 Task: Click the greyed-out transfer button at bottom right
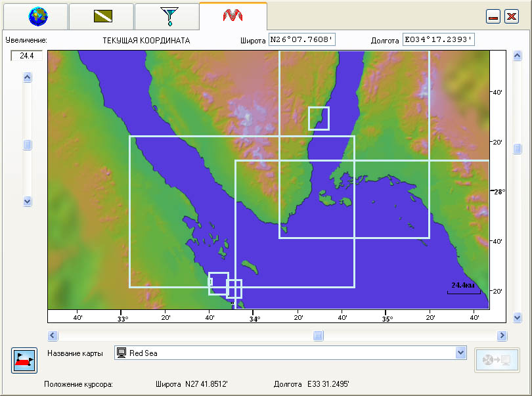[497, 360]
